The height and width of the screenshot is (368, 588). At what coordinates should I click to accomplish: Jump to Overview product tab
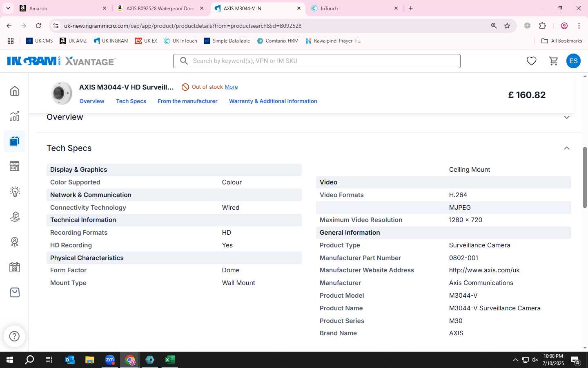tap(92, 101)
